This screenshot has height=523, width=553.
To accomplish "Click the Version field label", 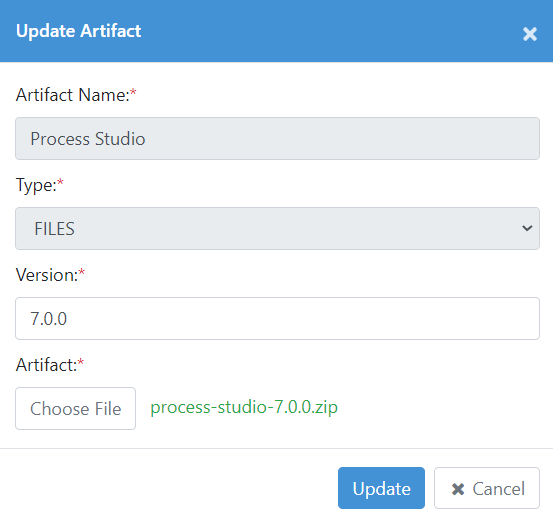I will [47, 275].
